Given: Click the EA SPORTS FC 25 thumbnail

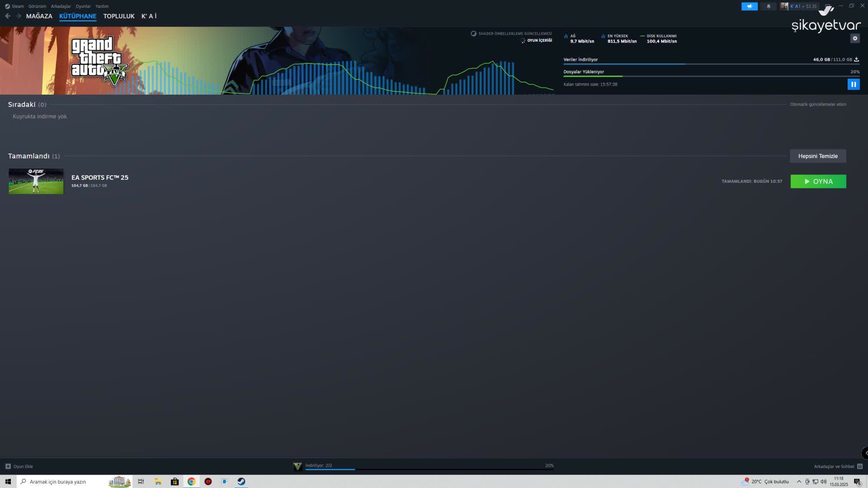Looking at the screenshot, I should (x=36, y=181).
